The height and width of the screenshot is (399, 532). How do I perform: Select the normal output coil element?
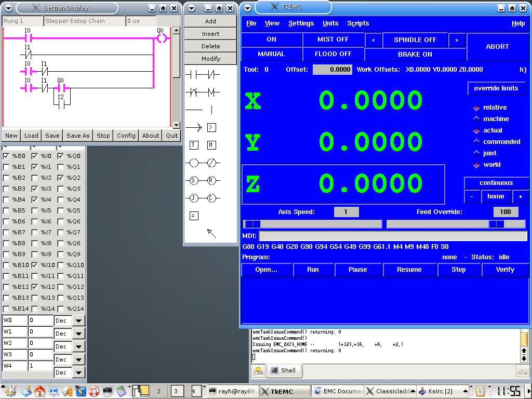(x=194, y=163)
